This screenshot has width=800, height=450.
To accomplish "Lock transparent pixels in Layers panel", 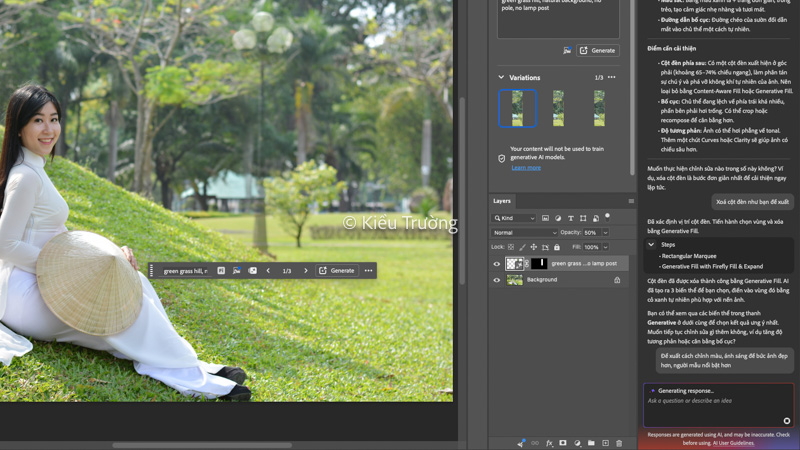I will (511, 247).
